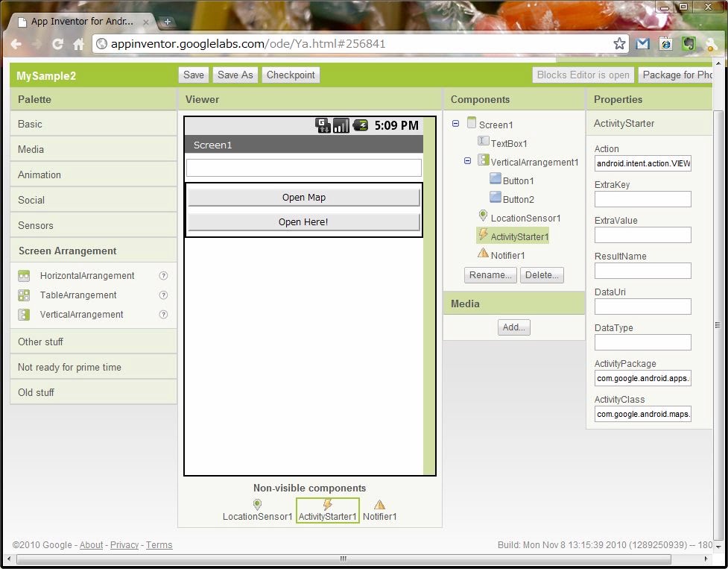Click the Rename... button
The width and height of the screenshot is (728, 569).
click(490, 274)
